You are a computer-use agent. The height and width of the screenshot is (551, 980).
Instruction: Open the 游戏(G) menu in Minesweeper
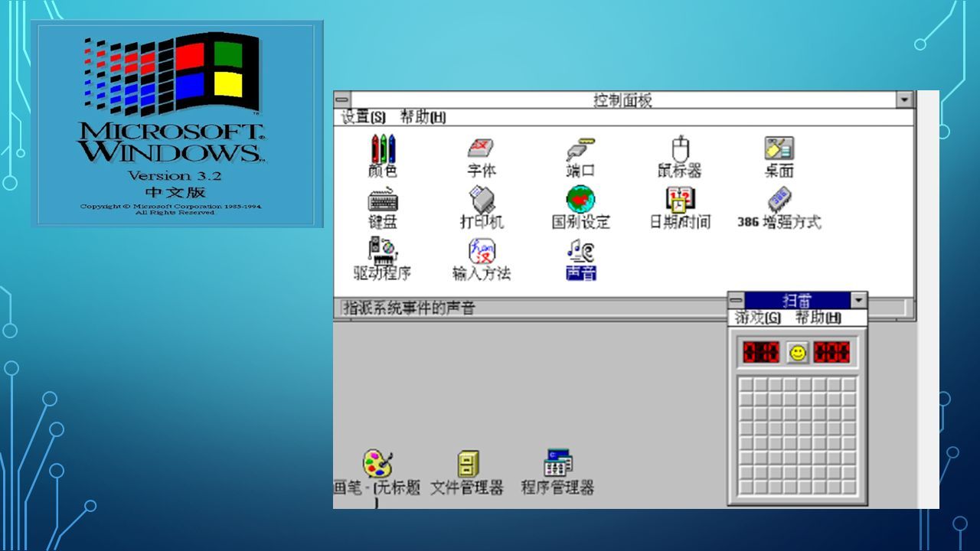[758, 318]
